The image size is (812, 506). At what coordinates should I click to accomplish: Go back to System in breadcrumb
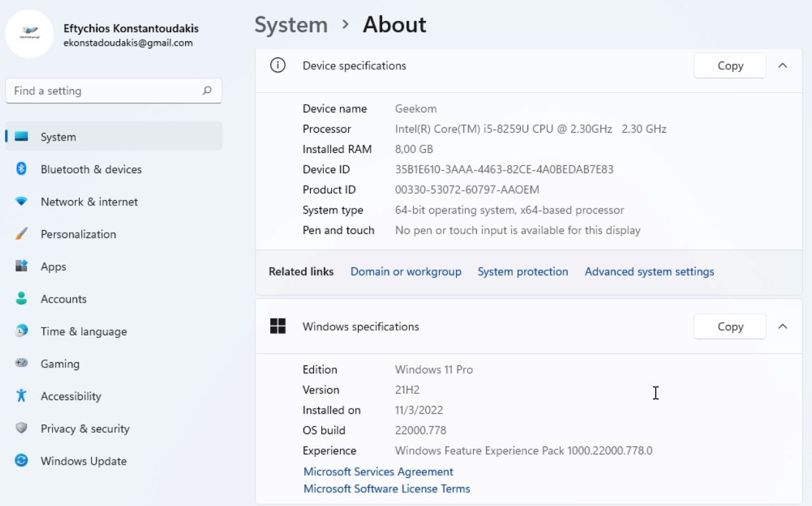(291, 25)
